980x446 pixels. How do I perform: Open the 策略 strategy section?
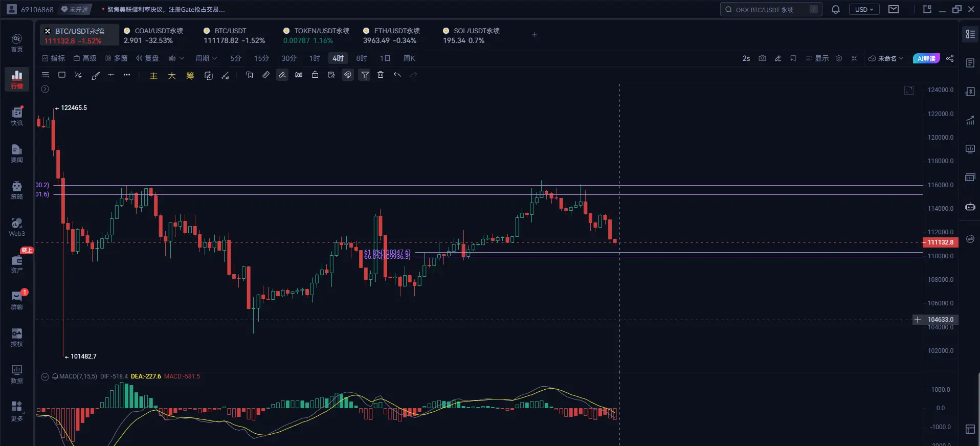pyautogui.click(x=17, y=190)
